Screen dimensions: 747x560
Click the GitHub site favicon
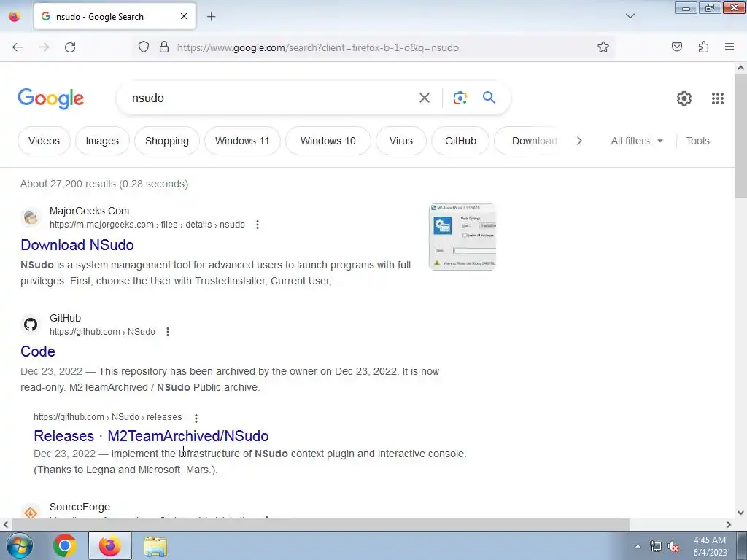coord(31,324)
